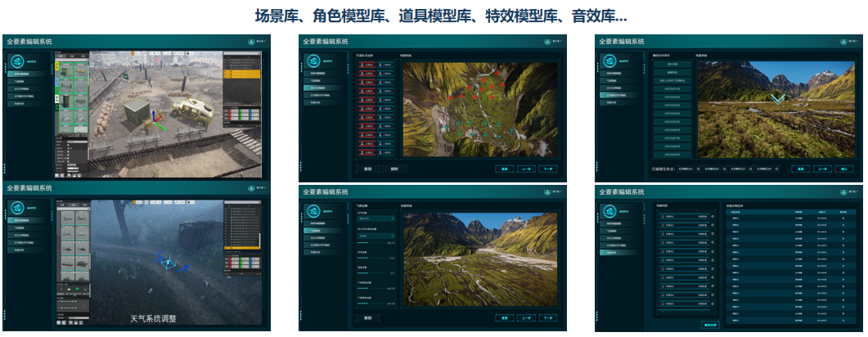Image resolution: width=868 pixels, height=337 pixels.
Task: Click round logo icon in scene list window sidebar
Action: coord(609,211)
